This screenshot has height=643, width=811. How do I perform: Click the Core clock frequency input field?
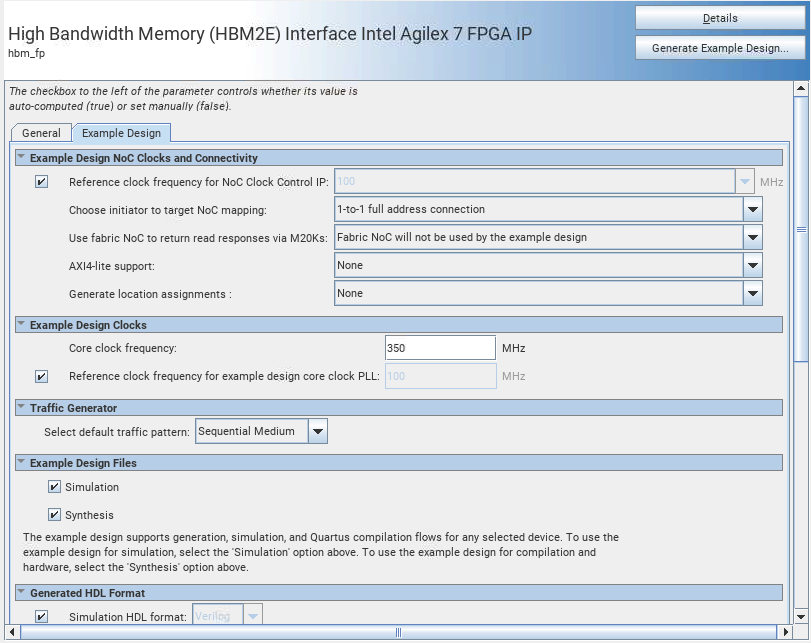click(x=439, y=348)
